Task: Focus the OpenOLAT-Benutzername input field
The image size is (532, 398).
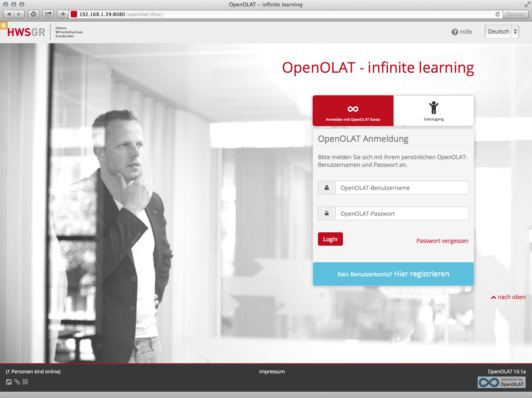Action: [x=402, y=187]
